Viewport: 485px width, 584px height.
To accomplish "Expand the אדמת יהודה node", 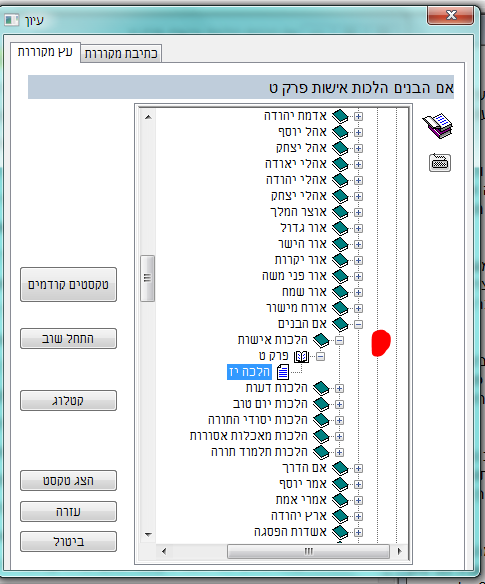I will tap(358, 117).
